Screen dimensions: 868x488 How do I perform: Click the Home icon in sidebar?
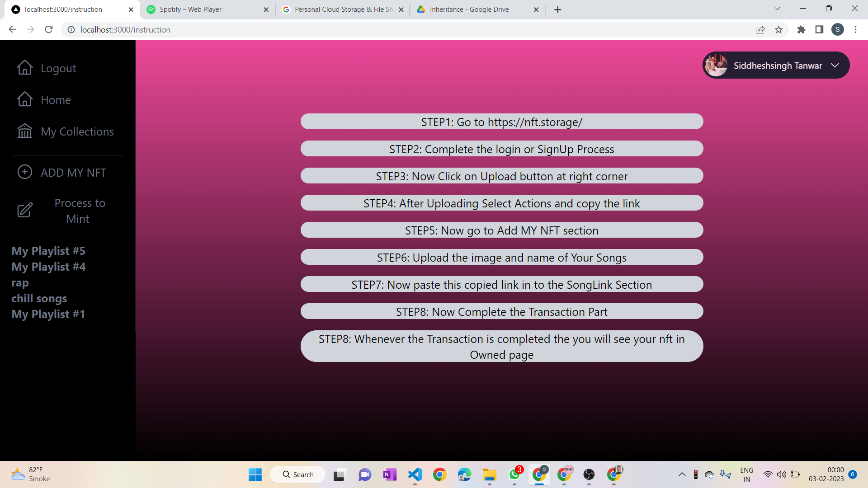click(x=25, y=99)
